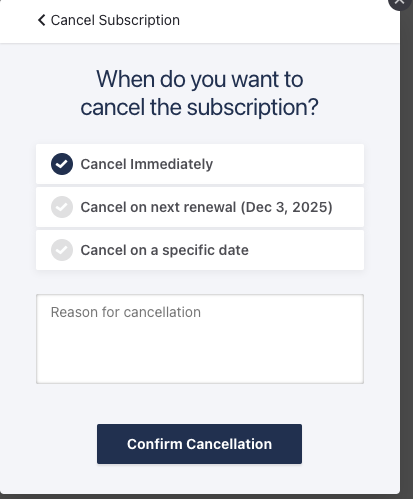Click the back chevron beside Cancel Subscription

pyautogui.click(x=42, y=20)
